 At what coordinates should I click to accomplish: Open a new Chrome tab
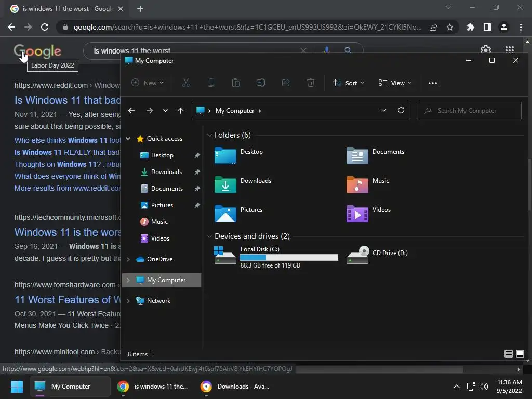[x=140, y=9]
